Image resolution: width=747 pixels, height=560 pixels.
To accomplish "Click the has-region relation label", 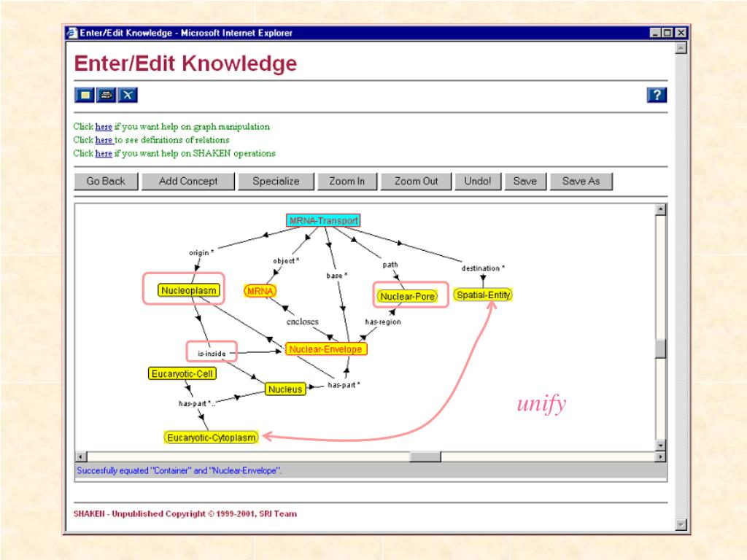I will [x=382, y=322].
